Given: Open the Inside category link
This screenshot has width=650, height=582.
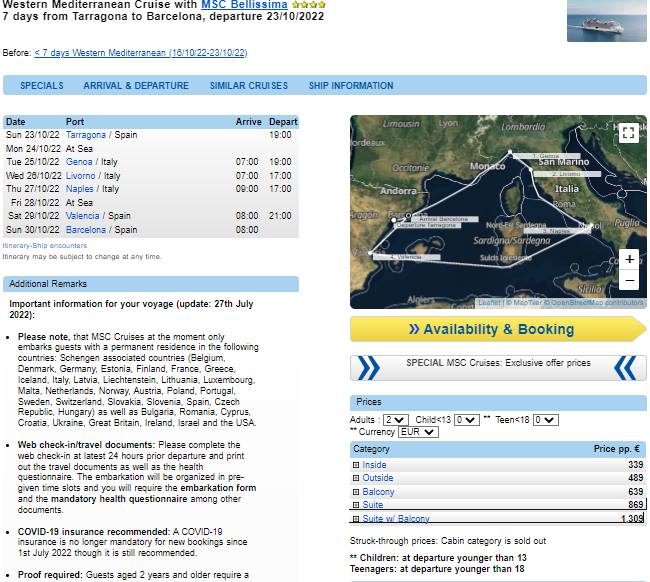Looking at the screenshot, I should (374, 465).
